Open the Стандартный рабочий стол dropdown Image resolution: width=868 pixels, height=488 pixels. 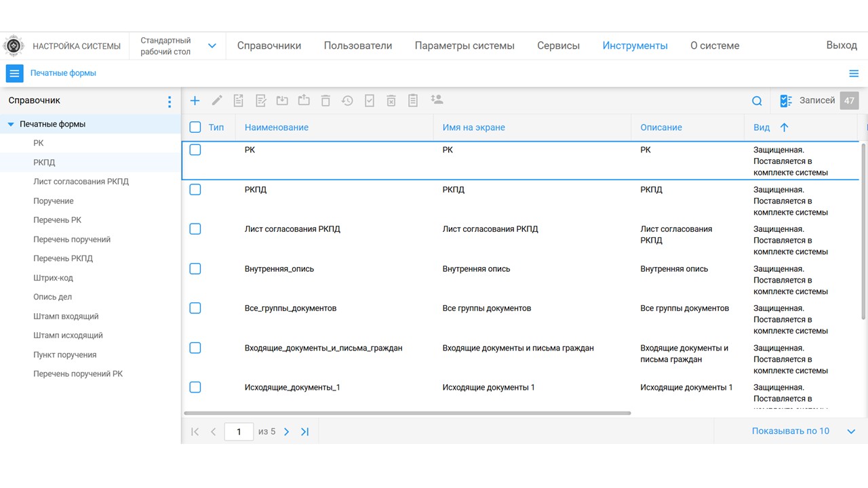click(x=212, y=46)
